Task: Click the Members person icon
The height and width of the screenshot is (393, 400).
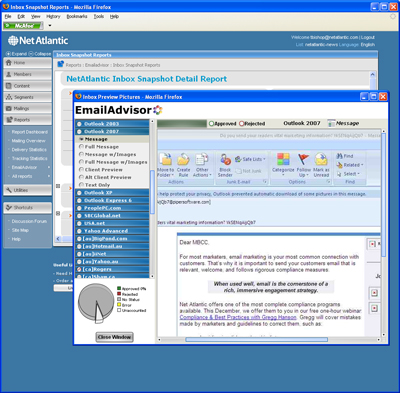Action: coord(9,74)
